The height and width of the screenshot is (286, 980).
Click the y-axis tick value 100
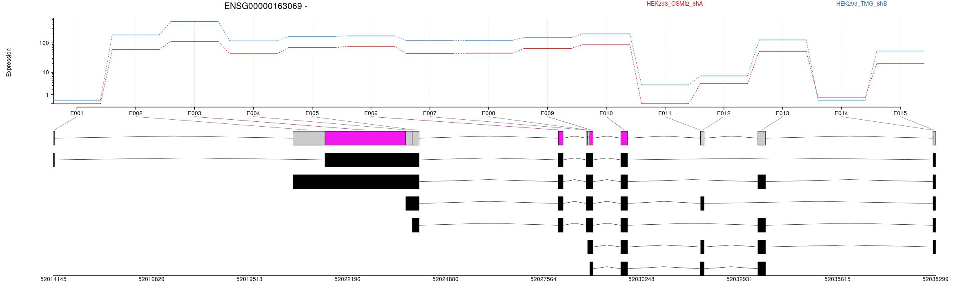tap(44, 43)
